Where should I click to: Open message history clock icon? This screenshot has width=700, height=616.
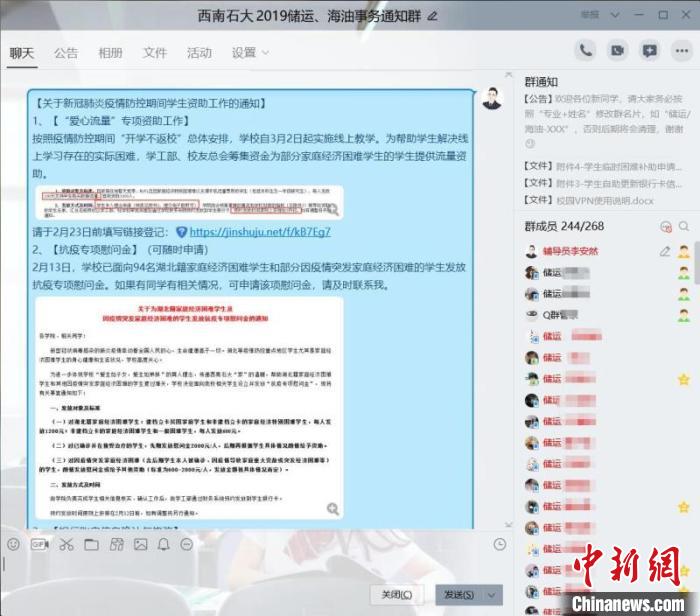[x=500, y=544]
